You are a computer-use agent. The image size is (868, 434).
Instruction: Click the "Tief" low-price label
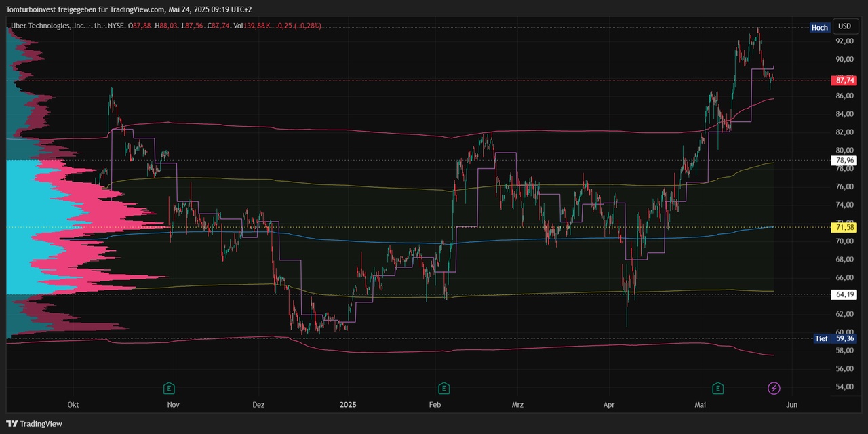(822, 338)
